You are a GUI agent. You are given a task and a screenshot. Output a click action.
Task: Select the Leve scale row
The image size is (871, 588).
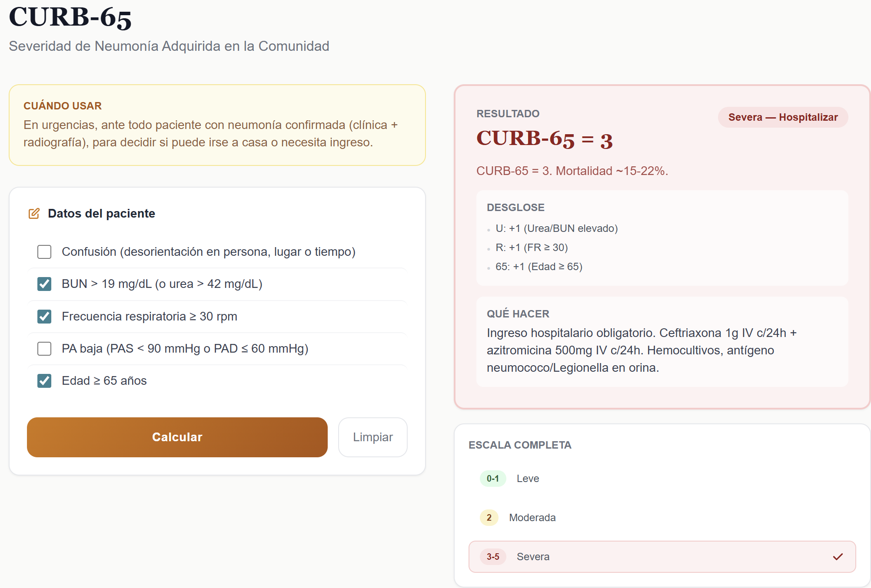point(662,479)
